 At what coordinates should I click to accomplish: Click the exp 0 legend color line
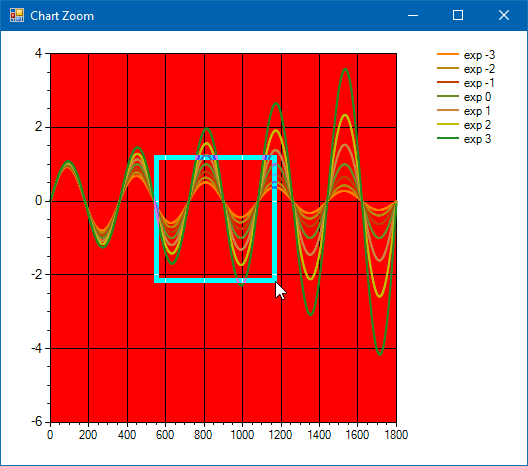click(x=448, y=96)
